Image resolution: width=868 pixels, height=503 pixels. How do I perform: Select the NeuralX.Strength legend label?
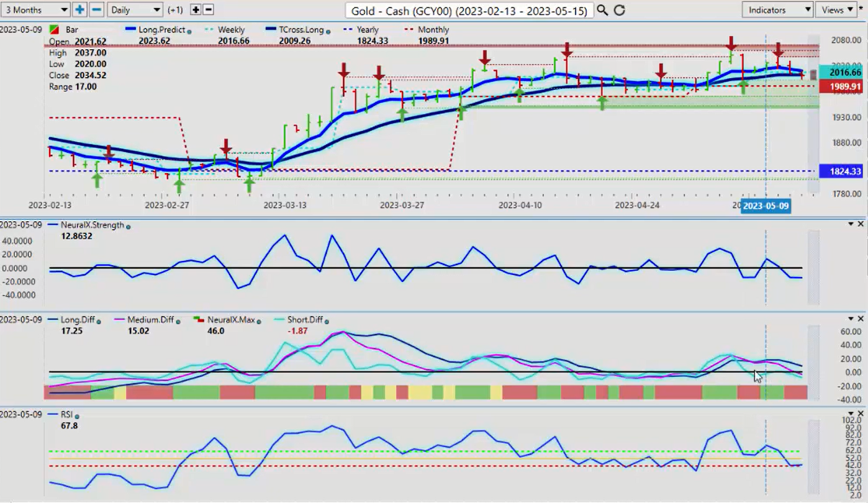coord(92,225)
